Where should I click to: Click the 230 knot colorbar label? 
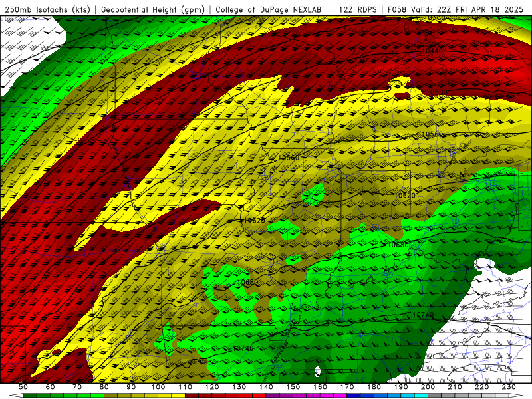509,387
